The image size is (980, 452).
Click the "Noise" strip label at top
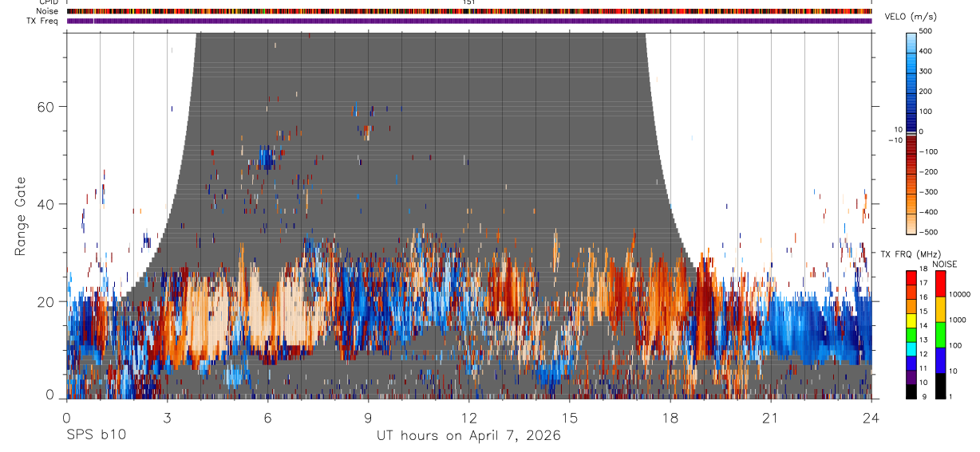tap(49, 11)
